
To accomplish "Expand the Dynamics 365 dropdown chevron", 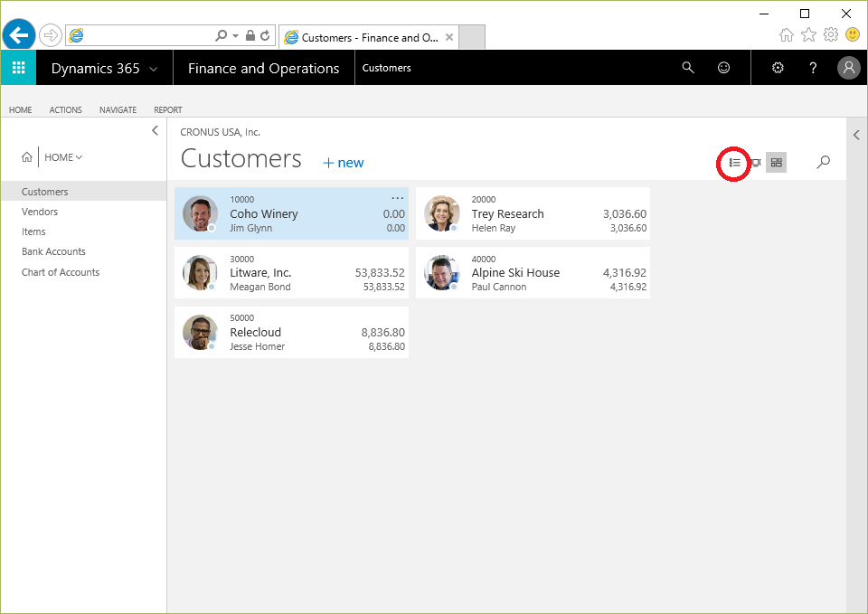I will click(154, 70).
